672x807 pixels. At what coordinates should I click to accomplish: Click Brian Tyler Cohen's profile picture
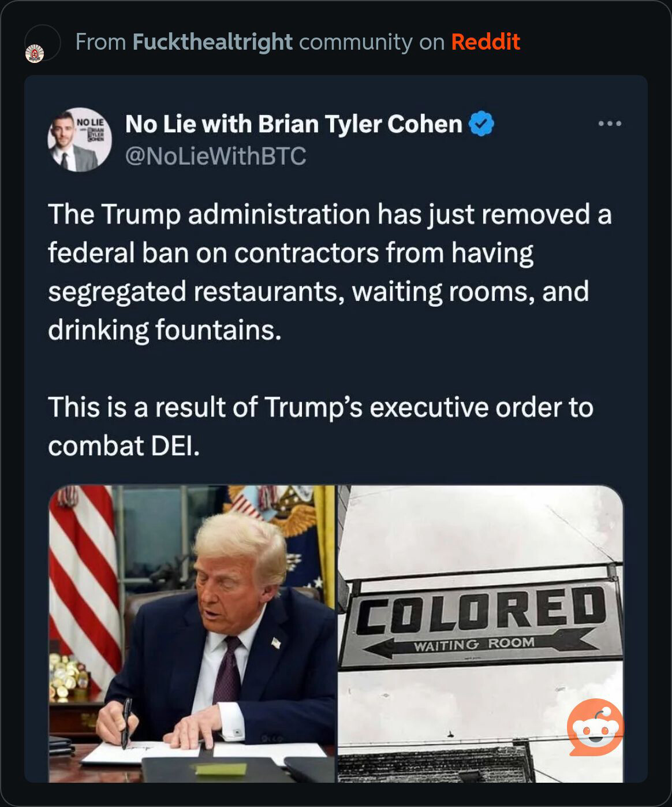click(79, 139)
